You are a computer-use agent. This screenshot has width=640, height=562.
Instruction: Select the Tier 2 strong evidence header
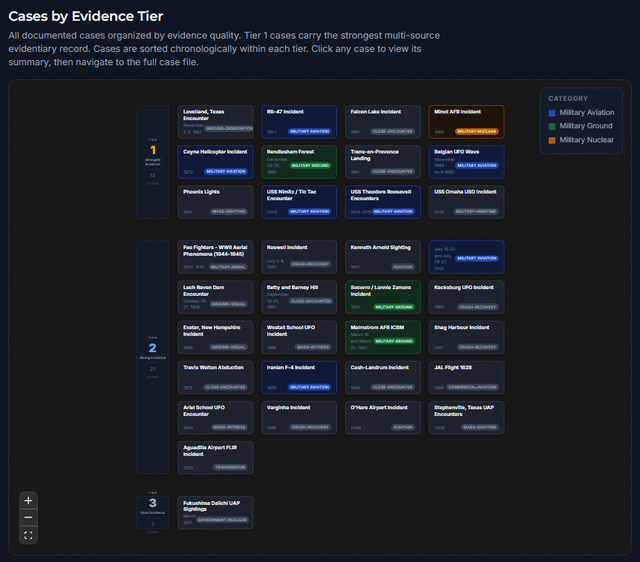click(x=152, y=356)
